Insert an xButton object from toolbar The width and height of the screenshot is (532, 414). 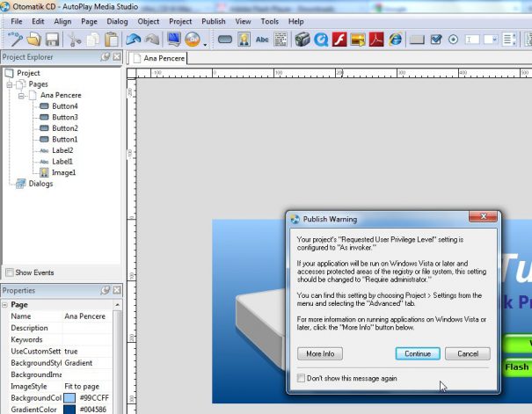coord(417,40)
